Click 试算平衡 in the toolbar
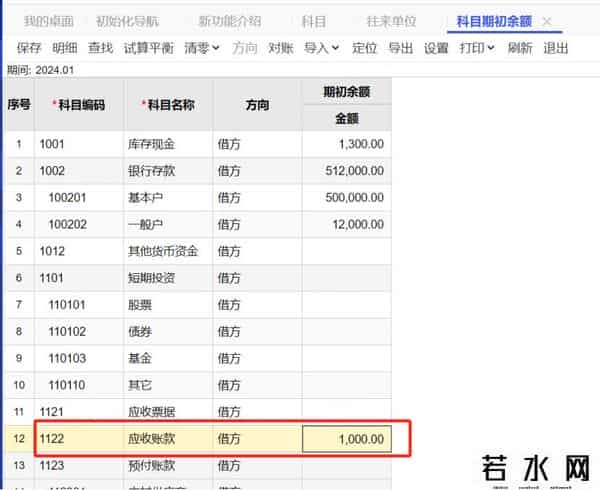The width and height of the screenshot is (600, 490). click(148, 48)
